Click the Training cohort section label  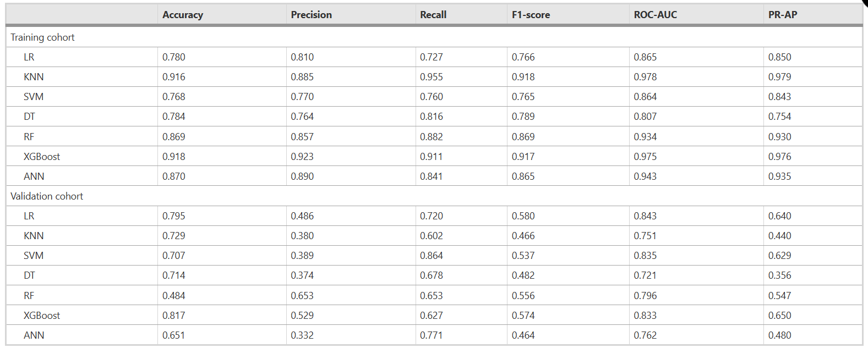[42, 37]
